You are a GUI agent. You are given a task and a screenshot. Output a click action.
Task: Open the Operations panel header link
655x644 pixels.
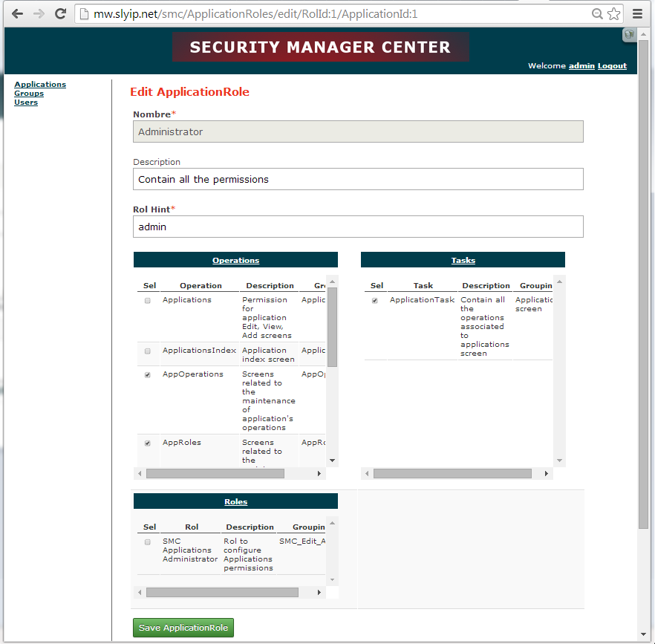coord(235,260)
